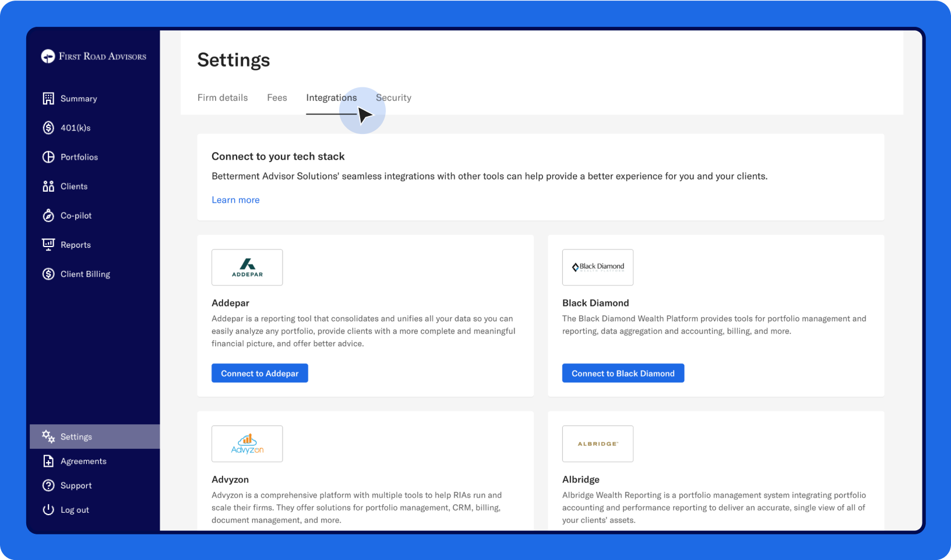The height and width of the screenshot is (560, 951).
Task: Click the Albridge card heading
Action: (581, 480)
